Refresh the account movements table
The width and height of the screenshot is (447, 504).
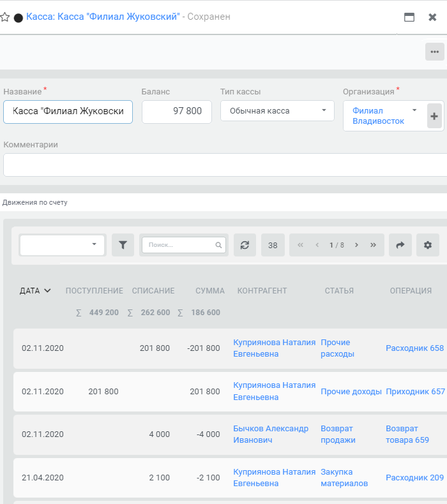[x=245, y=245]
